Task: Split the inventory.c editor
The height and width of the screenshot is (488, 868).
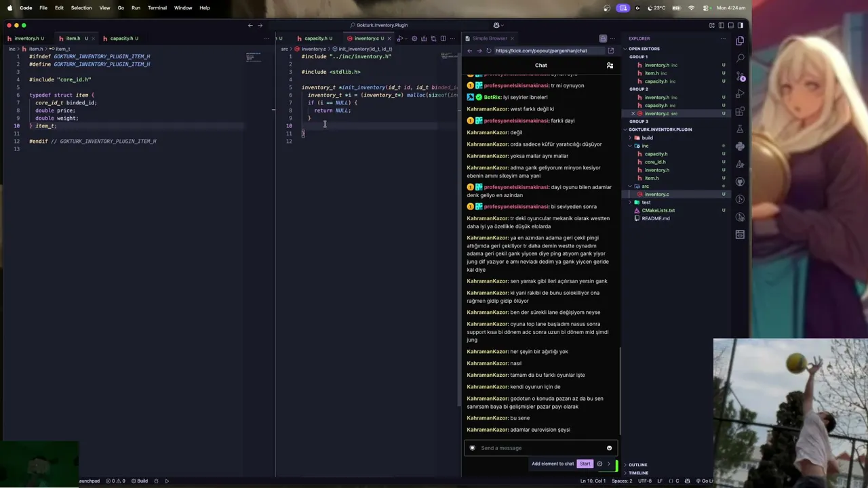Action: 443,39
